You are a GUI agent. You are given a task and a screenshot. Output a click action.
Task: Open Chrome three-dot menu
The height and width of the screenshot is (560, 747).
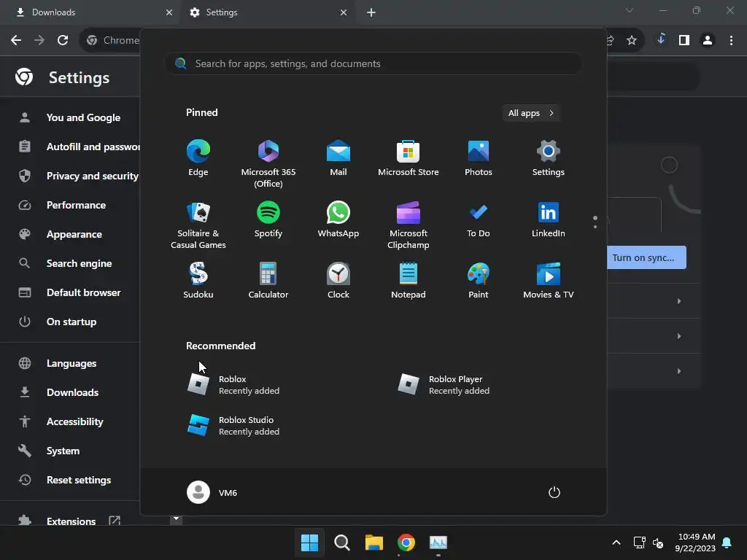(731, 40)
